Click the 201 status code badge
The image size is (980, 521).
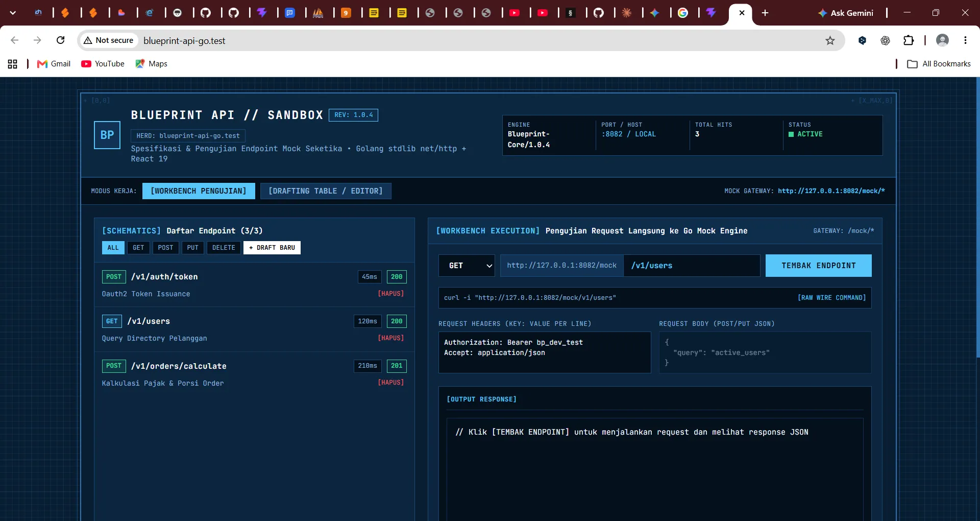pyautogui.click(x=397, y=366)
